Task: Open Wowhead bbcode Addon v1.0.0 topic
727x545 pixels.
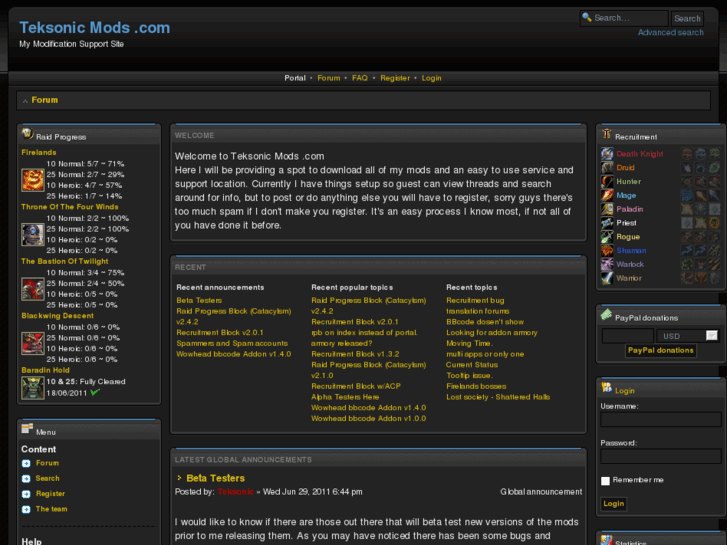Action: coord(369,418)
